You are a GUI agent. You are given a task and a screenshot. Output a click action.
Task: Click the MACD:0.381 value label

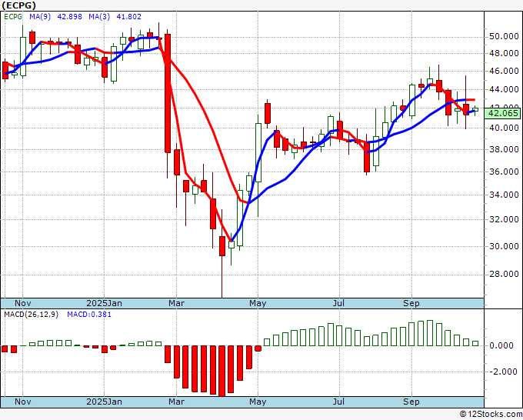(x=89, y=315)
